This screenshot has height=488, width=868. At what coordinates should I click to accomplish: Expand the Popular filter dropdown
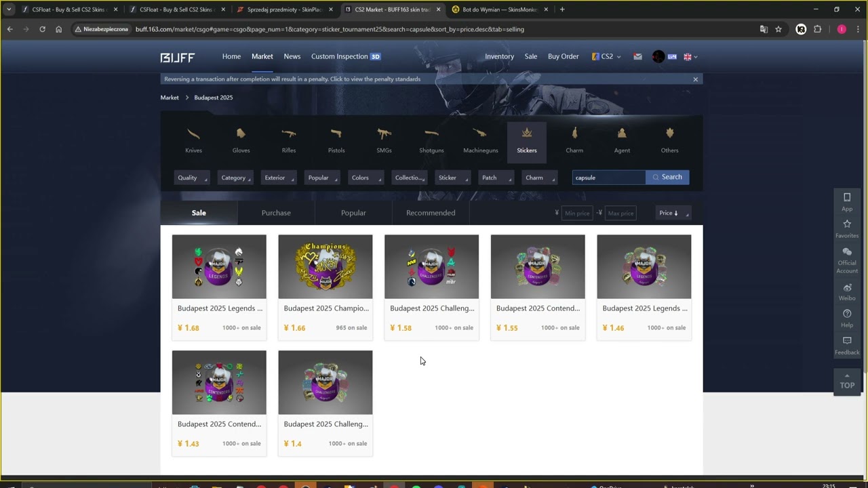point(322,178)
